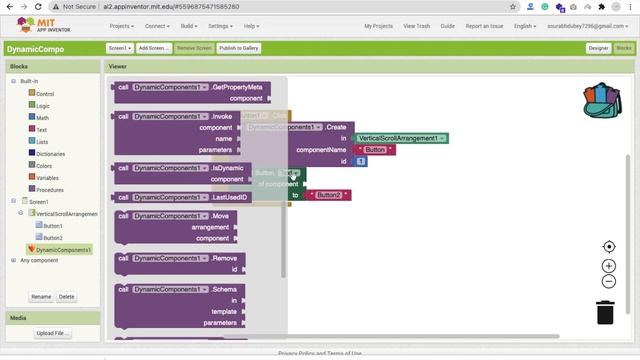This screenshot has width=640, height=360.
Task: Open My Projects link
Action: click(x=378, y=26)
